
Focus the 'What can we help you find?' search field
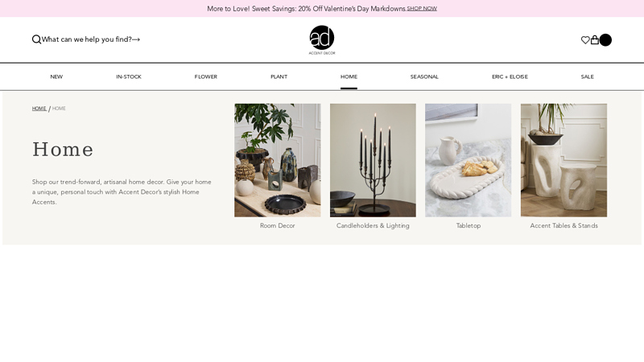(87, 39)
